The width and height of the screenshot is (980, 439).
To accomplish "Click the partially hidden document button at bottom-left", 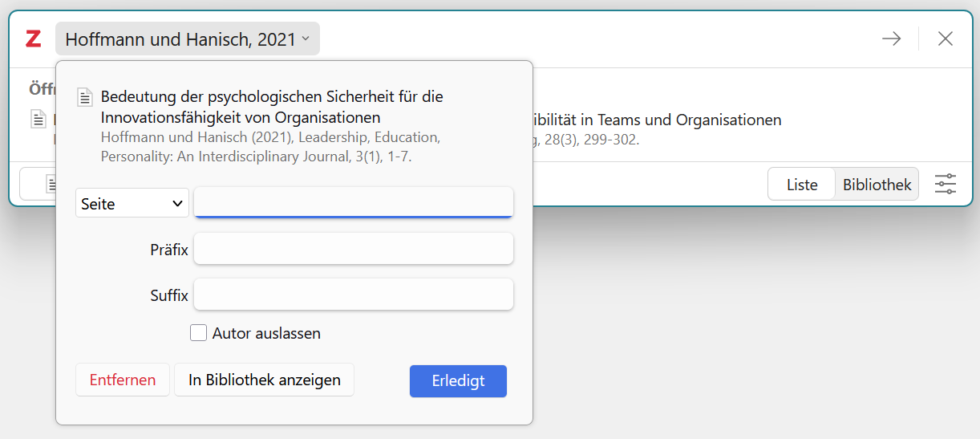I will [x=38, y=184].
